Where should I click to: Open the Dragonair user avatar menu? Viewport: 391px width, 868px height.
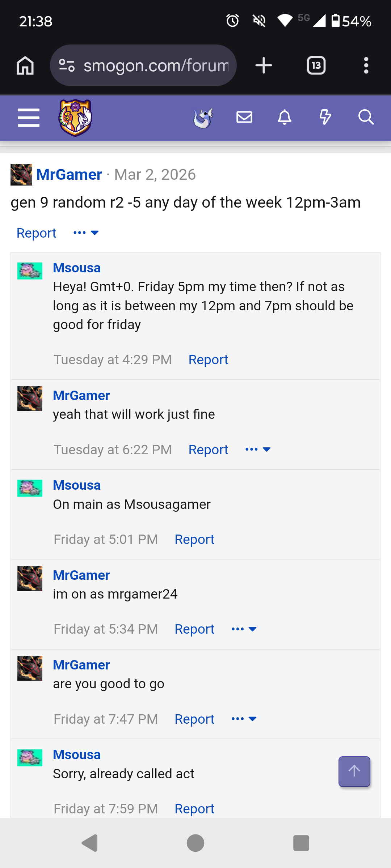[x=203, y=118]
